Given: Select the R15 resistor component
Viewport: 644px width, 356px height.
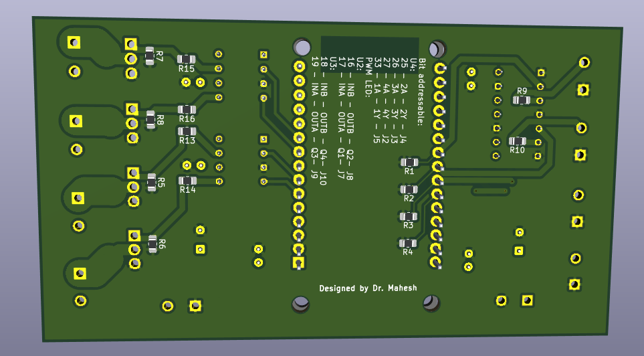Looking at the screenshot, I should [x=186, y=59].
